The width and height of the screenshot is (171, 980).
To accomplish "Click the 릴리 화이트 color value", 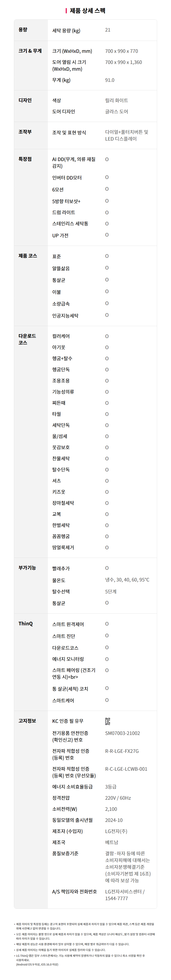I will tap(117, 100).
